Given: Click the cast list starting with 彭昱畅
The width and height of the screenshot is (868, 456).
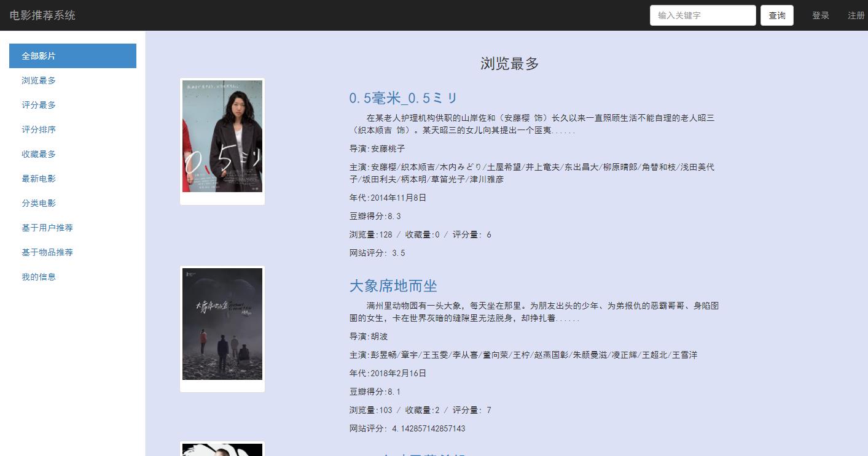Looking at the screenshot, I should (x=523, y=355).
